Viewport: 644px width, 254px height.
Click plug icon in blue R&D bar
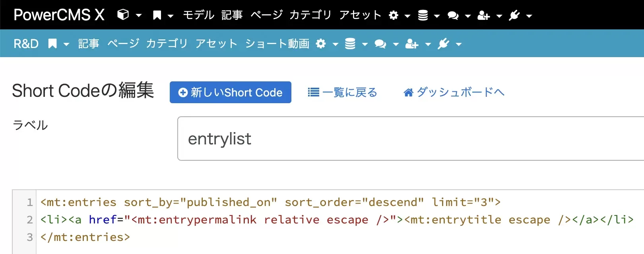444,44
